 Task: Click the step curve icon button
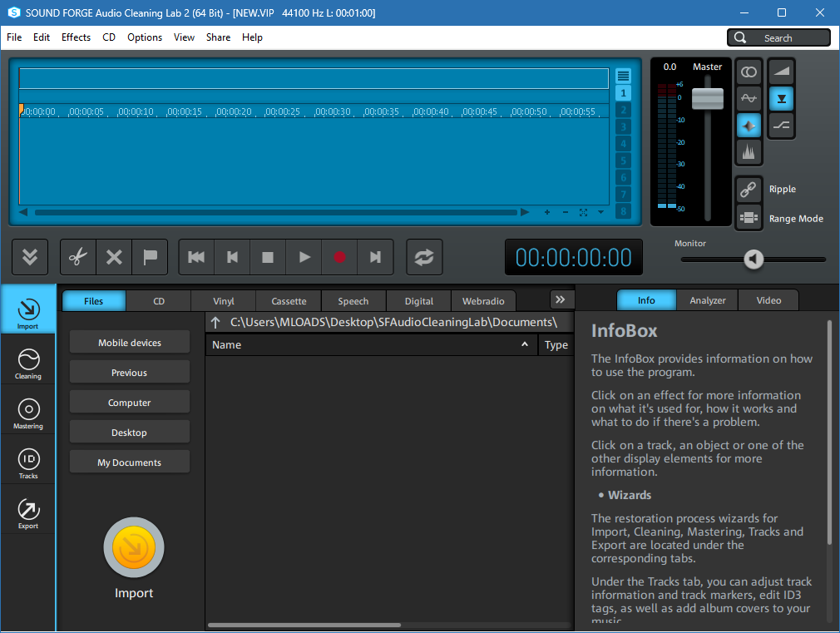(782, 126)
